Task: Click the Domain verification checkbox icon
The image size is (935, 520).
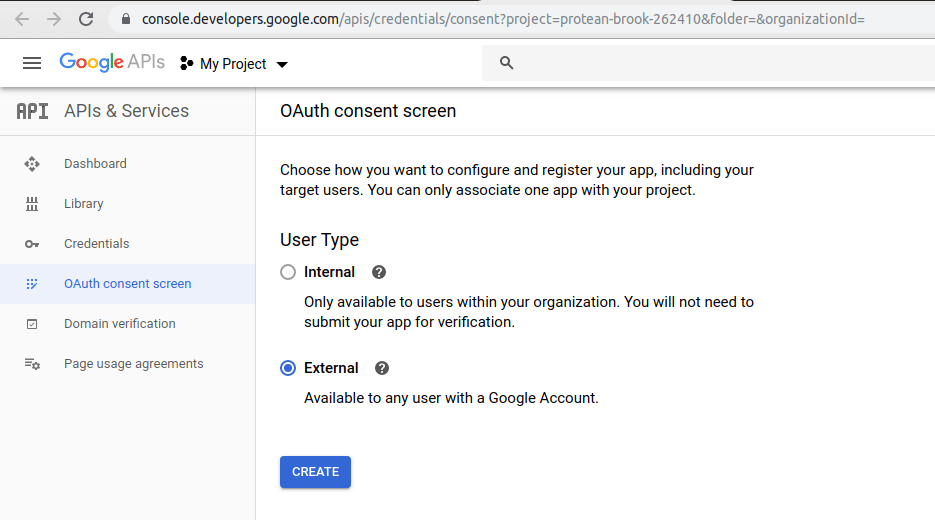Action: pyautogui.click(x=32, y=324)
